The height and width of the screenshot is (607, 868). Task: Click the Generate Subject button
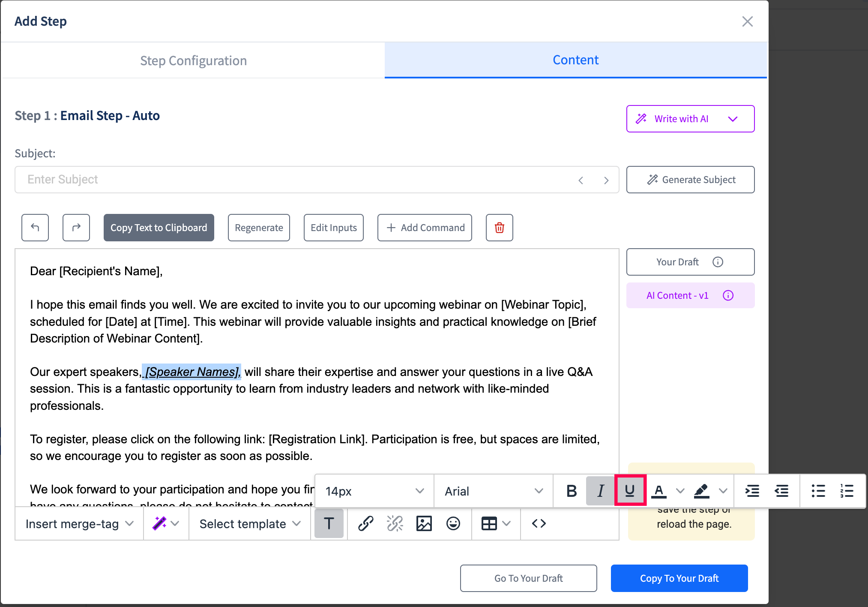pyautogui.click(x=691, y=180)
